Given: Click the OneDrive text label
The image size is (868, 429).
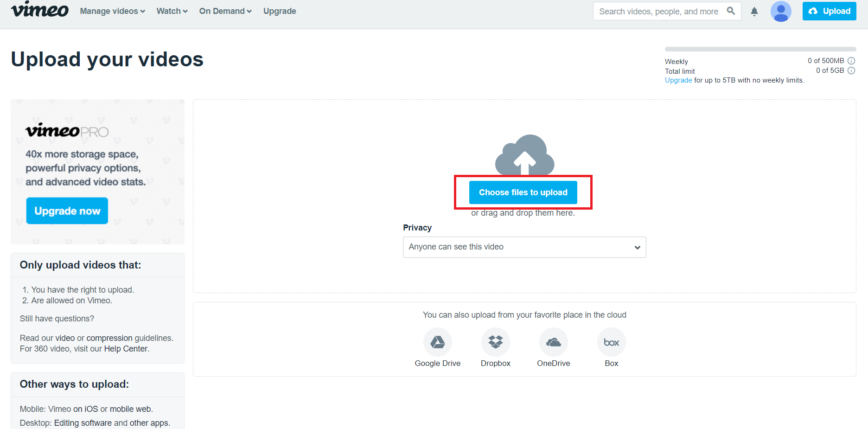Looking at the screenshot, I should pyautogui.click(x=554, y=364).
